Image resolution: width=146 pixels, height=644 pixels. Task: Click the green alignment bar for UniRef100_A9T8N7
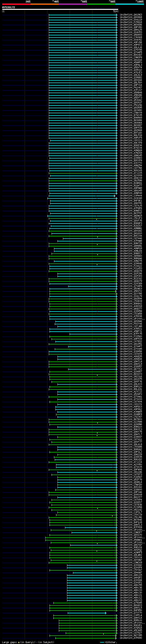tap(84, 560)
